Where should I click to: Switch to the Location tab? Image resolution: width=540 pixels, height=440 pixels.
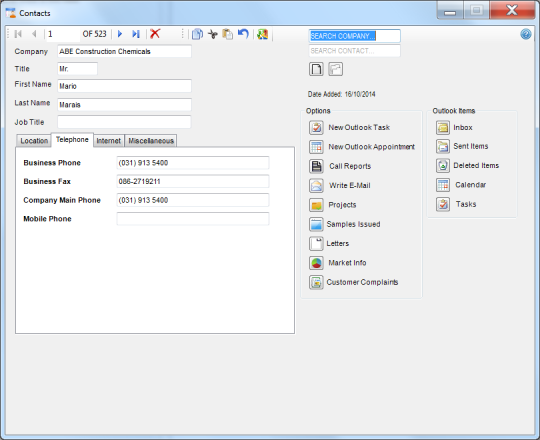click(34, 140)
